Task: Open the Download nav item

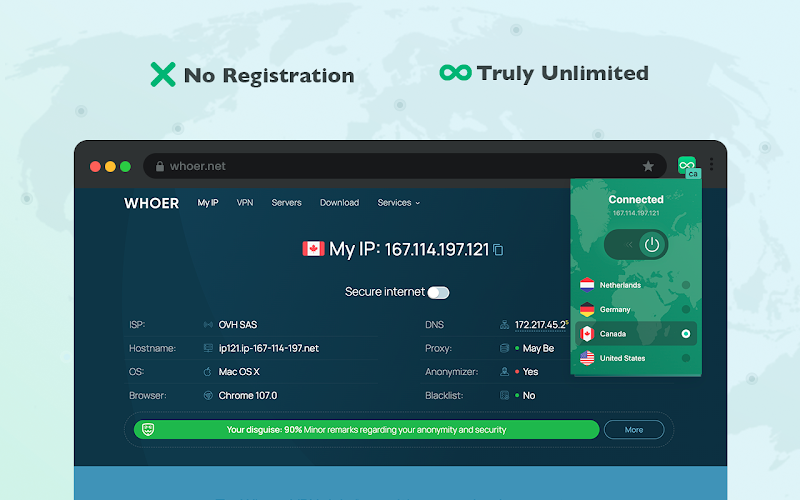Action: coord(339,203)
